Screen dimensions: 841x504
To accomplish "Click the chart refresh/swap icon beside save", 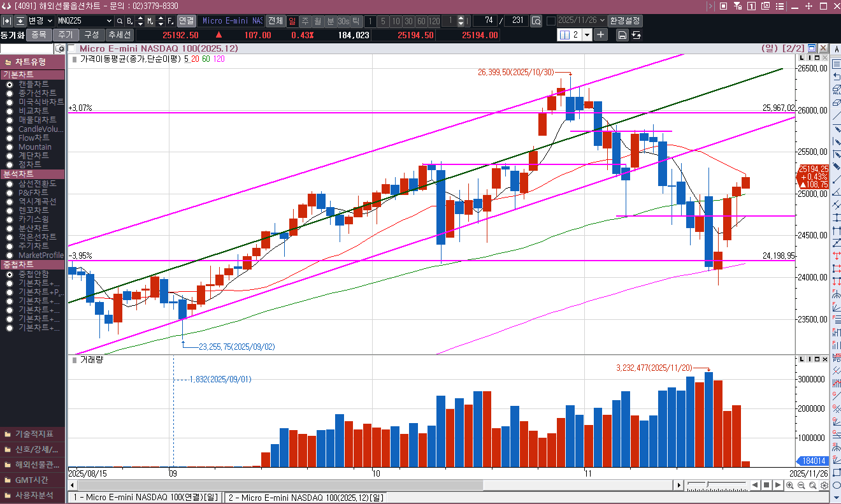I will coord(636,35).
